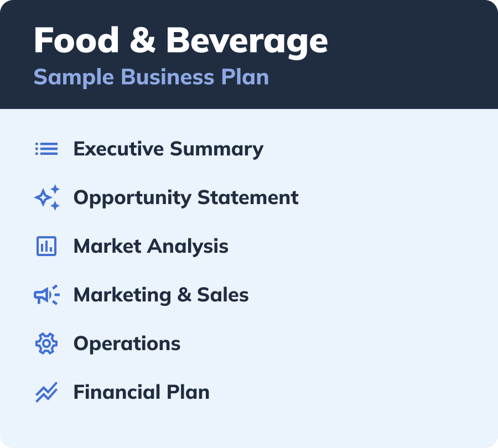Select the Operations section label
498x448 pixels.
(x=127, y=343)
